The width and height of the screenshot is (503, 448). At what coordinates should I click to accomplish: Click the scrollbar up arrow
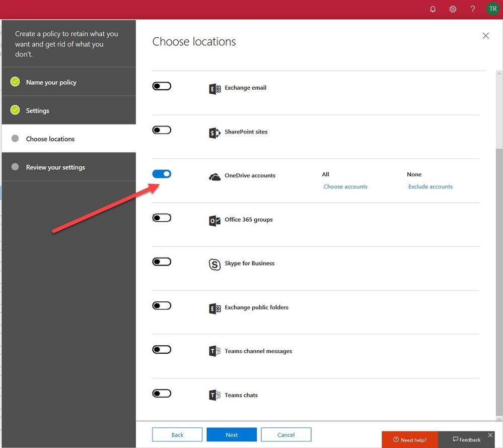(499, 74)
